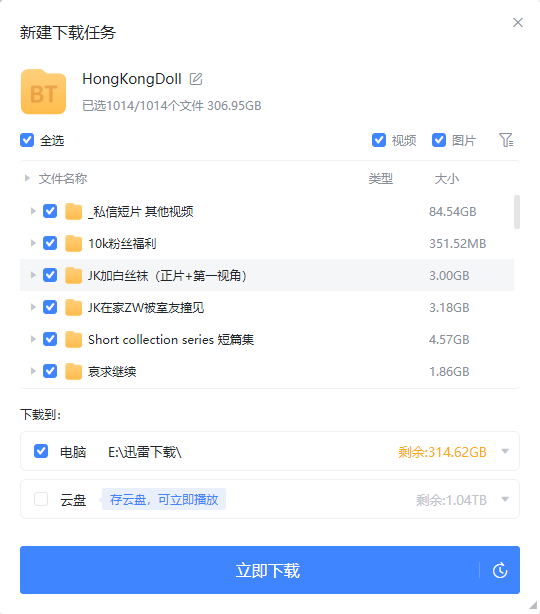This screenshot has height=614, width=540.
Task: Click folder icon of JK加白丝袜
Action: (x=73, y=275)
